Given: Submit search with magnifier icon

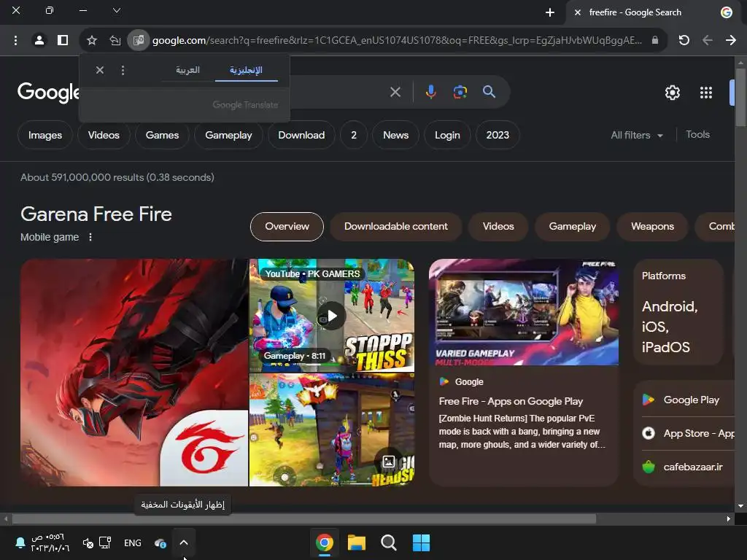Looking at the screenshot, I should (489, 92).
